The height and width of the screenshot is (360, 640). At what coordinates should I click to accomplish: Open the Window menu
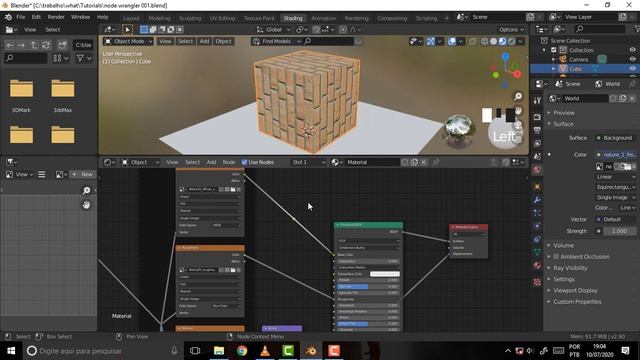coord(80,17)
